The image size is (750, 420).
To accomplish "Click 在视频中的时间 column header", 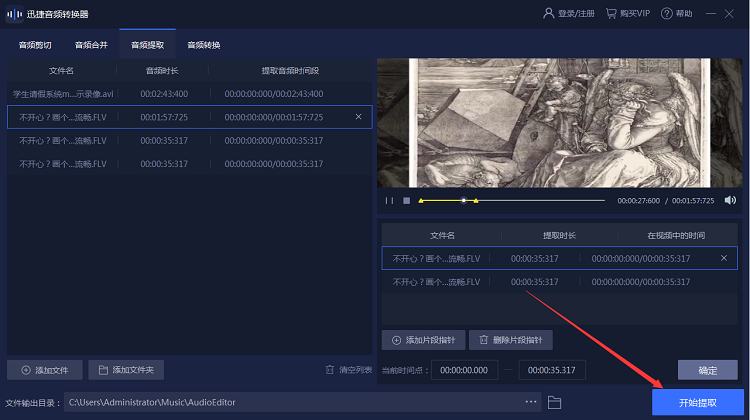I will tap(676, 235).
